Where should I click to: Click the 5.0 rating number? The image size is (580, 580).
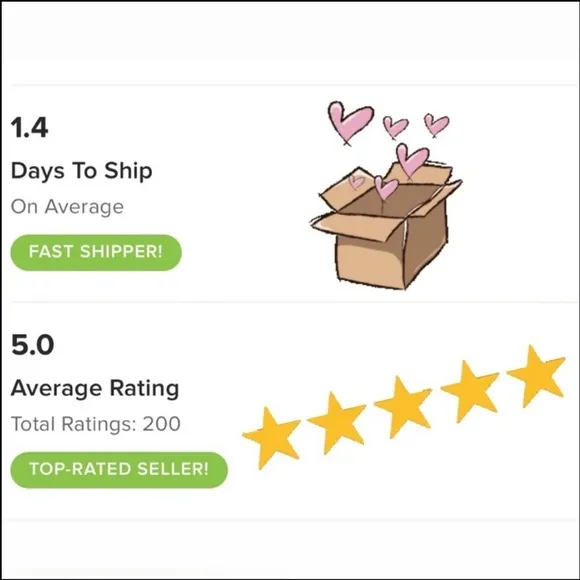click(x=33, y=345)
